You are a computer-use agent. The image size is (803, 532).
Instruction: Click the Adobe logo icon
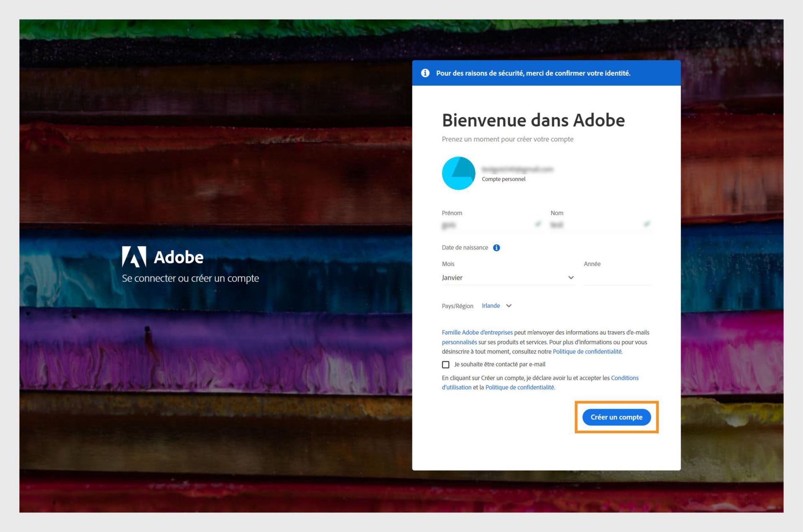point(134,257)
